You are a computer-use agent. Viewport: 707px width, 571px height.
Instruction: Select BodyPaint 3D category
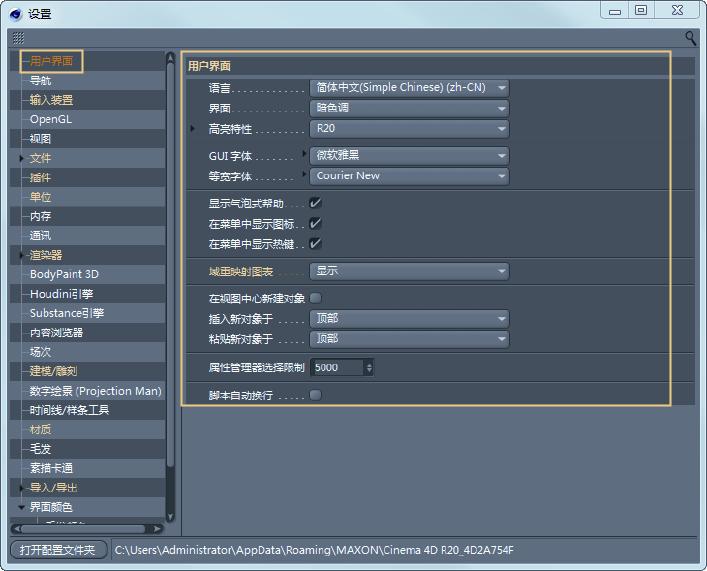[64, 274]
